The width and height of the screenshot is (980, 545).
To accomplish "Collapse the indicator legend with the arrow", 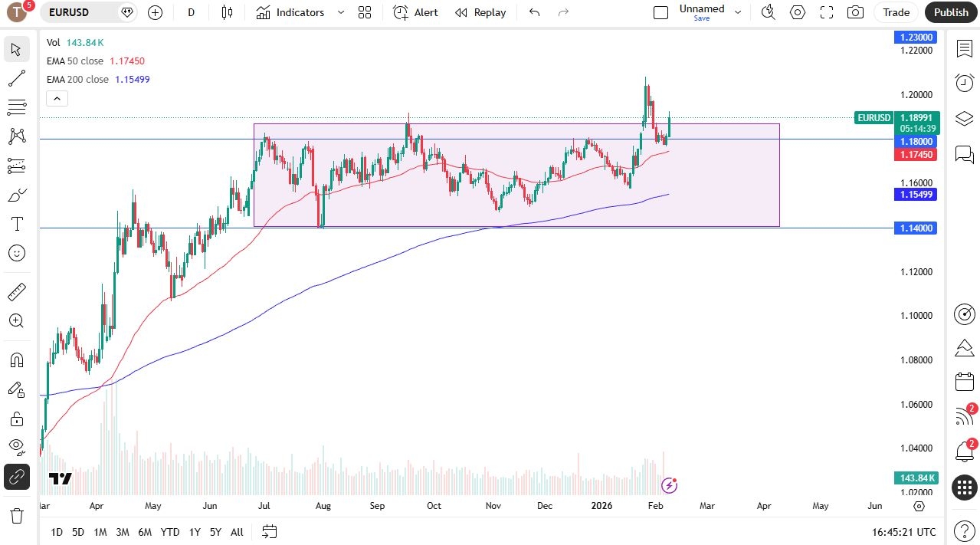I will [x=57, y=98].
